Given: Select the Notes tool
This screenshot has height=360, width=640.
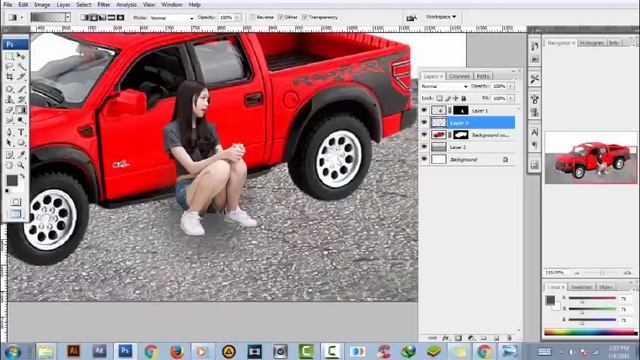Looking at the screenshot, I should (x=9, y=155).
